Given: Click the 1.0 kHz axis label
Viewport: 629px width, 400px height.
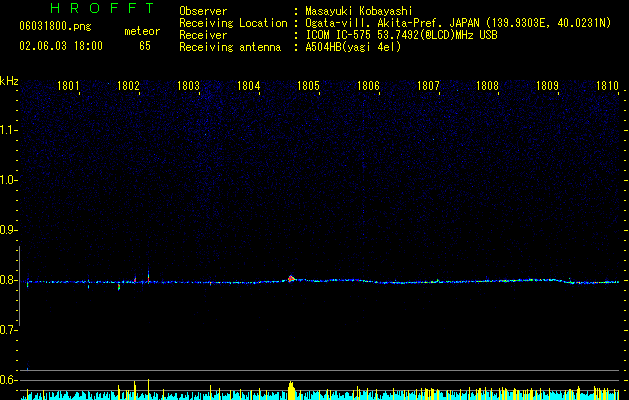Looking at the screenshot, I should pos(7,181).
